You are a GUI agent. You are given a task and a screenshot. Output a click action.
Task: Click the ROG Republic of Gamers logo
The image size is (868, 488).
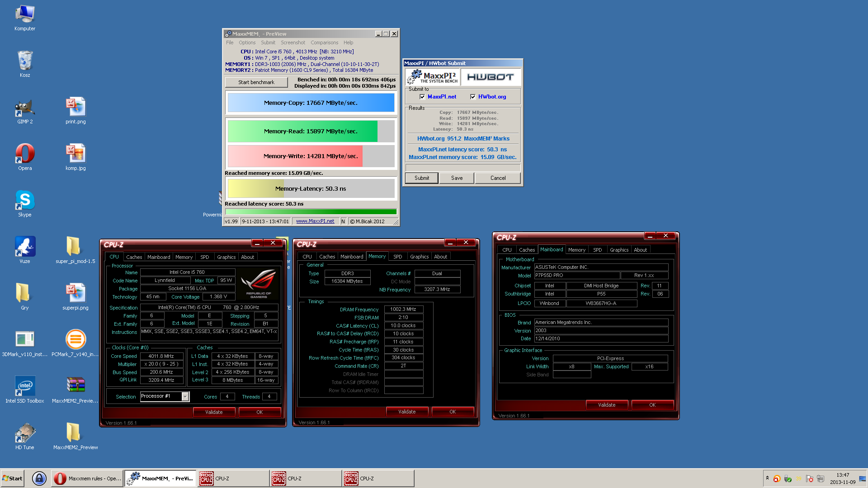259,284
